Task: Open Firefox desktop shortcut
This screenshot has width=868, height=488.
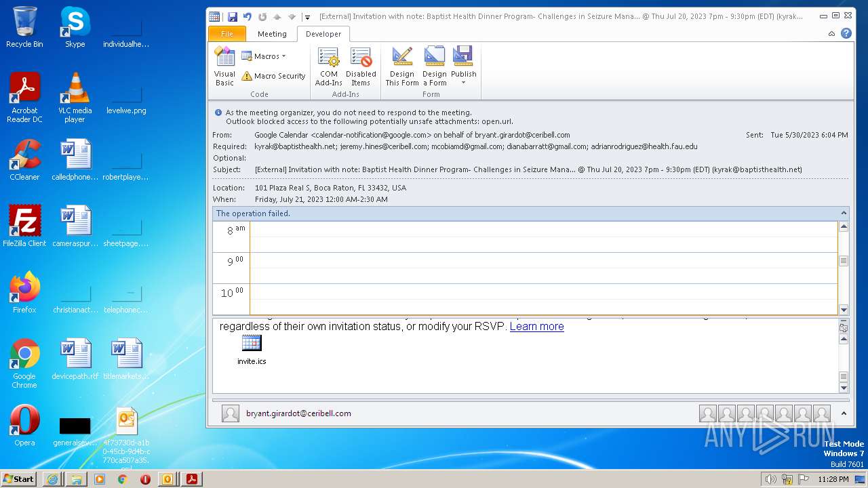Action: 24,293
